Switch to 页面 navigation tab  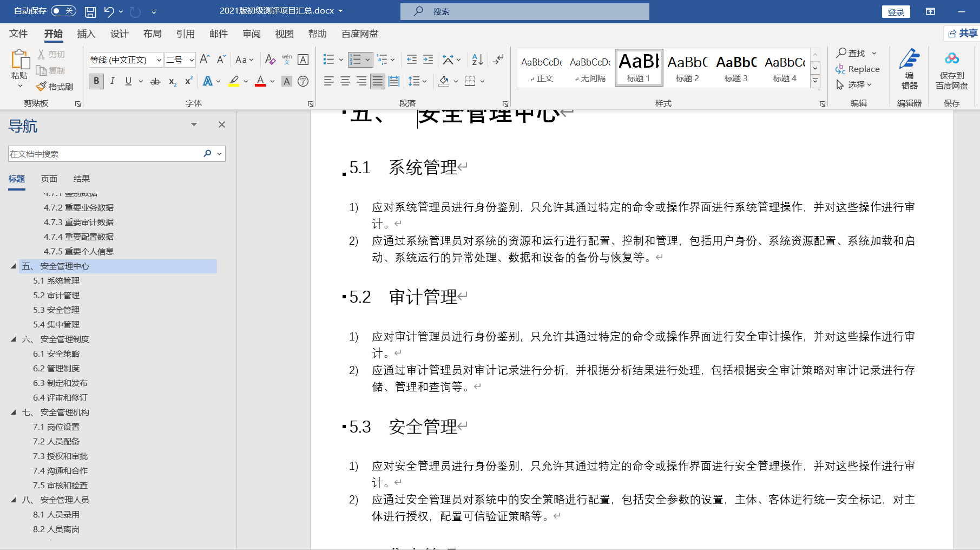(49, 179)
